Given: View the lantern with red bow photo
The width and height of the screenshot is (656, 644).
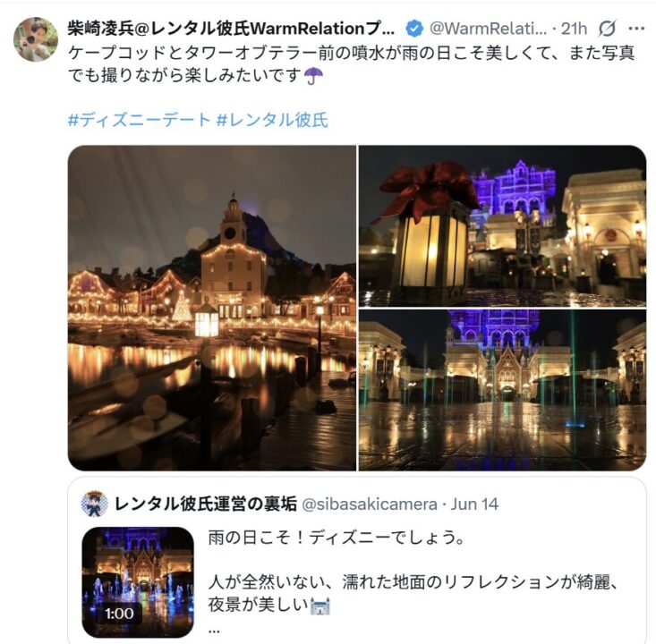Looking at the screenshot, I should [x=502, y=225].
